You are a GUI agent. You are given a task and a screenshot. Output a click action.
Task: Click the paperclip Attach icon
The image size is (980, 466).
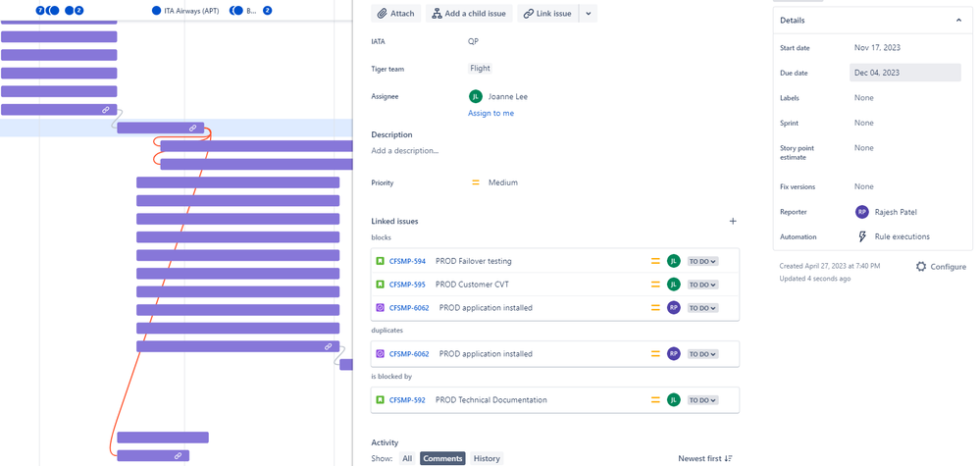click(382, 13)
